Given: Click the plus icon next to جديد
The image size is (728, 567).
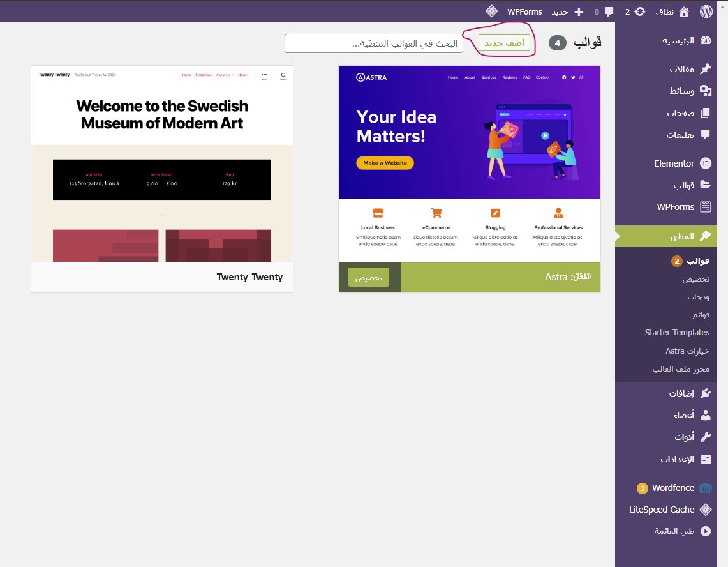Looking at the screenshot, I should pyautogui.click(x=579, y=12).
